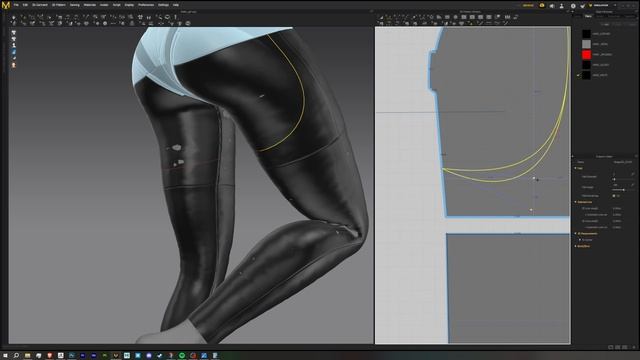Image resolution: width=640 pixels, height=360 pixels.
Task: Click the top garment display icon in 3D sidebar
Action: [14, 32]
